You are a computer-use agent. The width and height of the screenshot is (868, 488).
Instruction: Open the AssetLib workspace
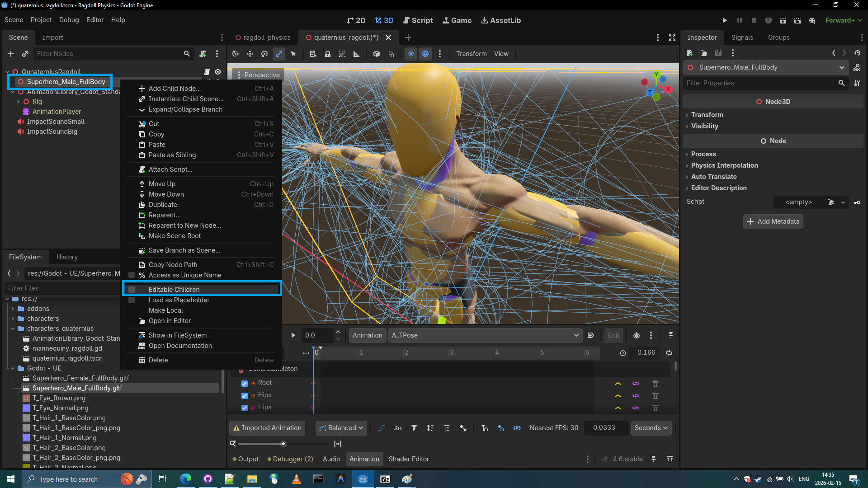(x=501, y=20)
